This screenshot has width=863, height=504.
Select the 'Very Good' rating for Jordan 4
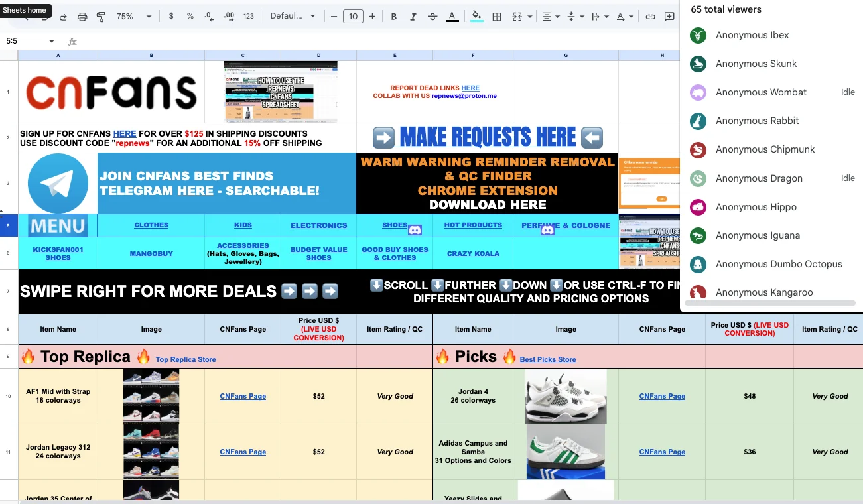(x=830, y=396)
